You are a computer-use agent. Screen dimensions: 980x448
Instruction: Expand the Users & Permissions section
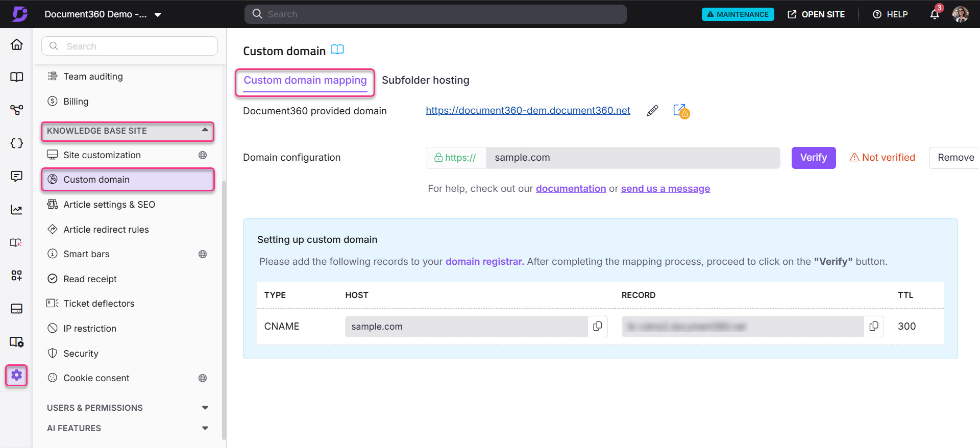128,408
